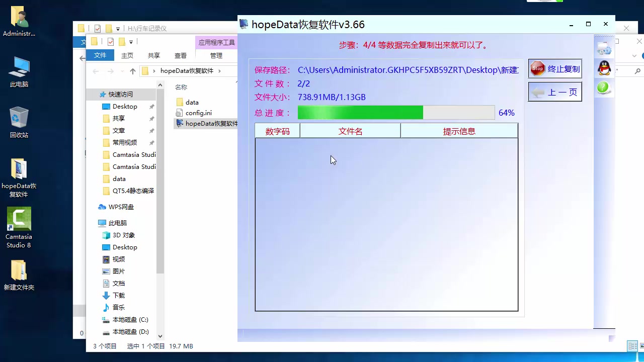Unpin 共享 from Quick access
The image size is (644, 362).
[151, 118]
